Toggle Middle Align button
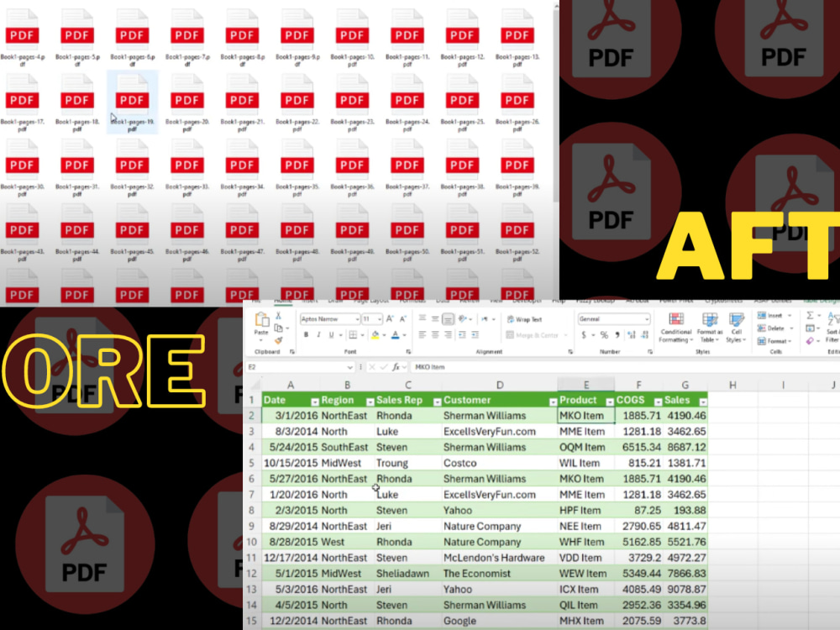This screenshot has width=840, height=630. click(435, 318)
